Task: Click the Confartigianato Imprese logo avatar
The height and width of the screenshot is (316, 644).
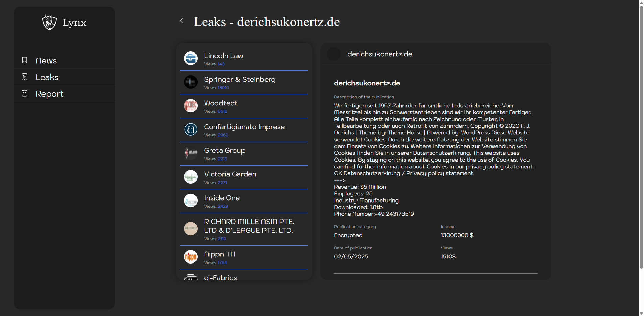Action: click(191, 129)
